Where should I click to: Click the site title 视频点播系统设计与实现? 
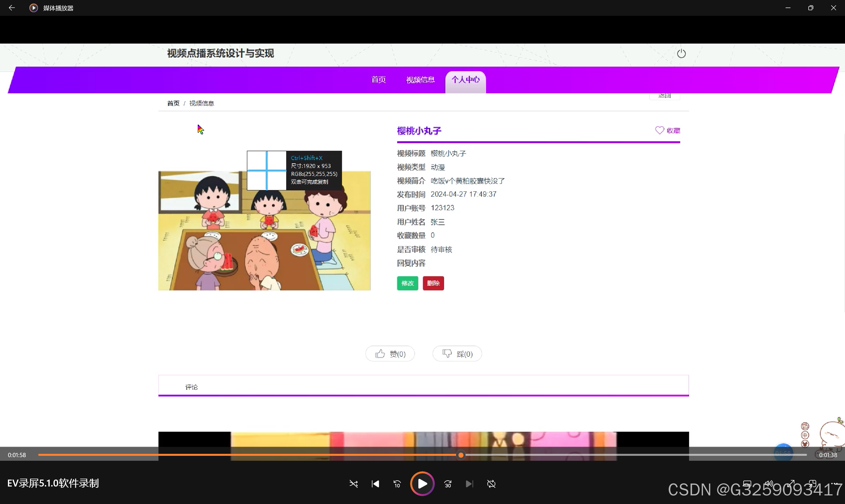pyautogui.click(x=220, y=53)
